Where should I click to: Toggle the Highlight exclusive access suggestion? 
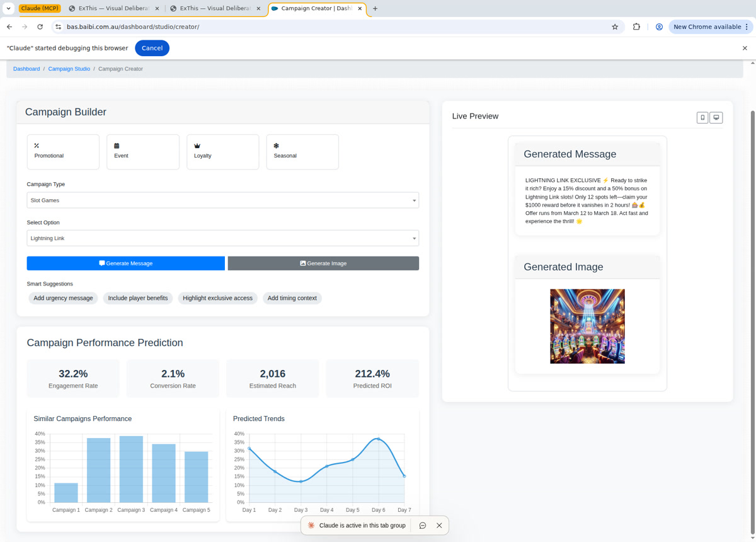(218, 297)
